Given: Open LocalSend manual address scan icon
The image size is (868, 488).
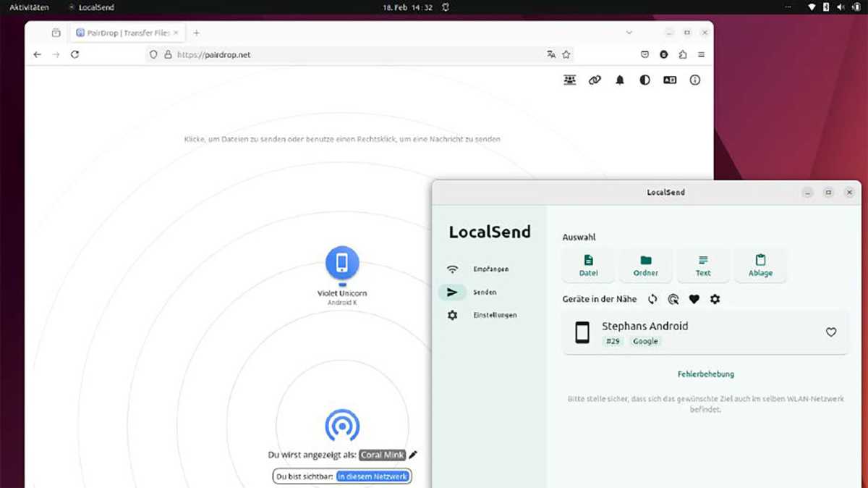Looking at the screenshot, I should click(x=673, y=299).
